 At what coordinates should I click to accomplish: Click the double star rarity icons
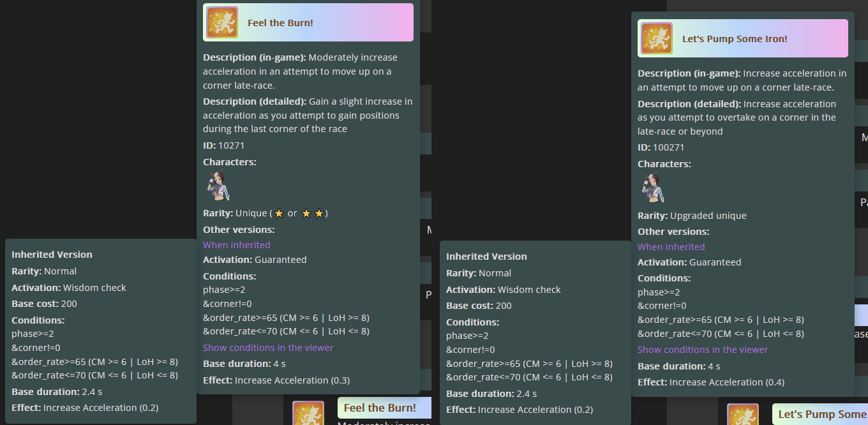click(x=313, y=213)
